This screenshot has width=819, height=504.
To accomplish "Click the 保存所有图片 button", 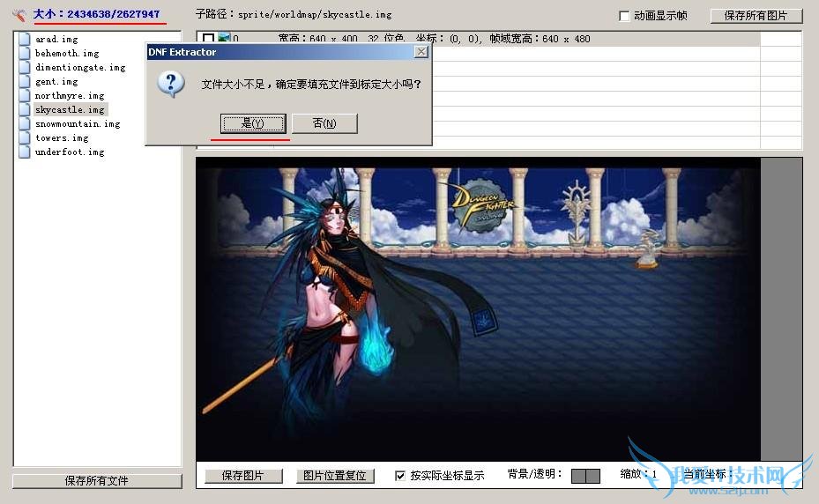I will [x=756, y=16].
